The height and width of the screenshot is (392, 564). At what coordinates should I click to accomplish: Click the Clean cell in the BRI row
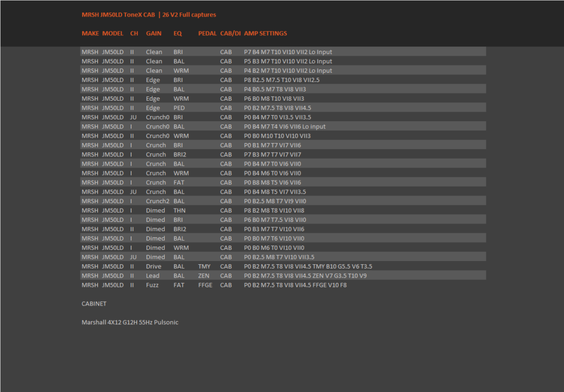154,52
